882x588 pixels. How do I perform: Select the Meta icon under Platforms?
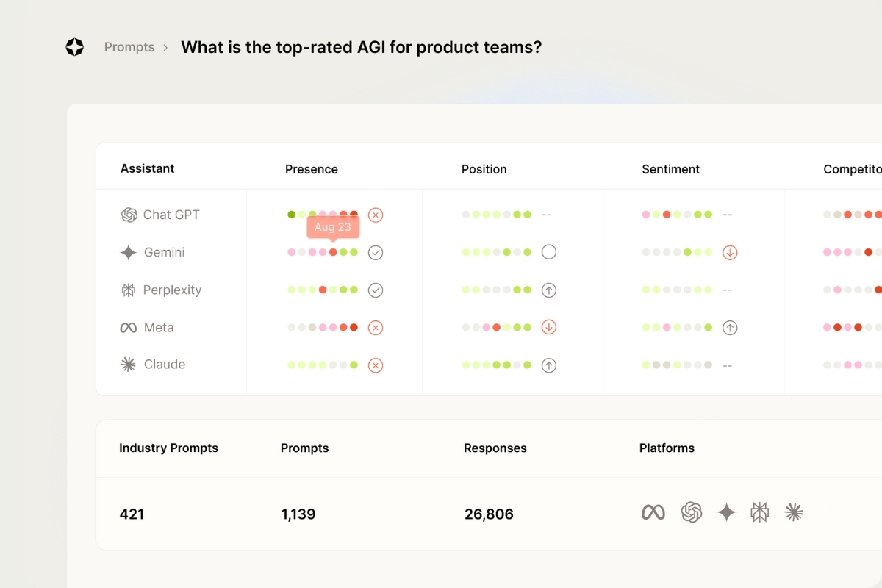(653, 512)
